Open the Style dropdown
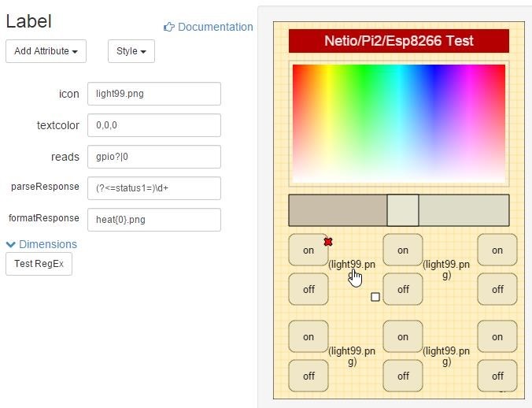Image resolution: width=532 pixels, height=408 pixels. [131, 51]
